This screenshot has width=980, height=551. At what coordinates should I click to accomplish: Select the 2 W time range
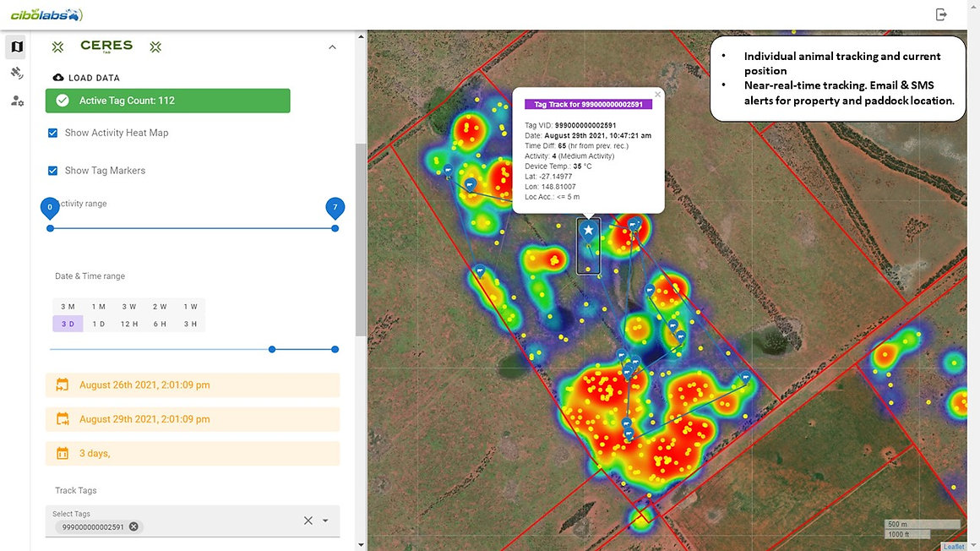click(x=160, y=307)
